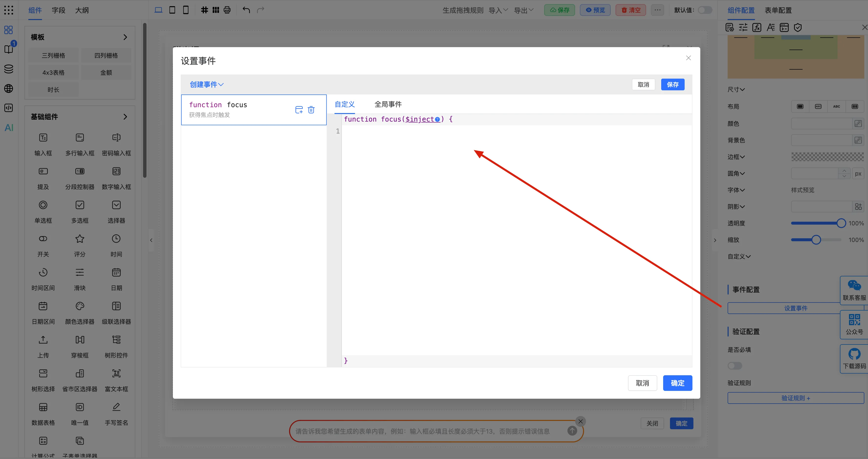This screenshot has height=459, width=868.
Task: Click the delete icon for focus event
Action: tap(311, 110)
